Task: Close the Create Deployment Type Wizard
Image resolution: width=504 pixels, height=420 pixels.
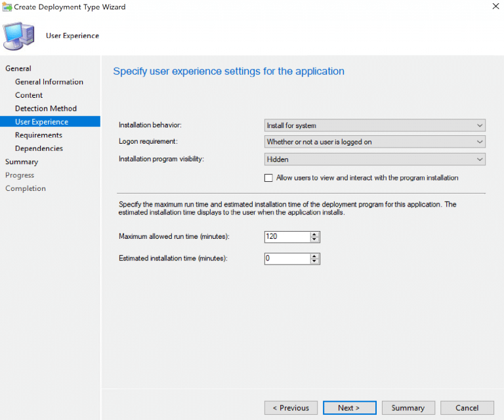Action: coord(493,7)
